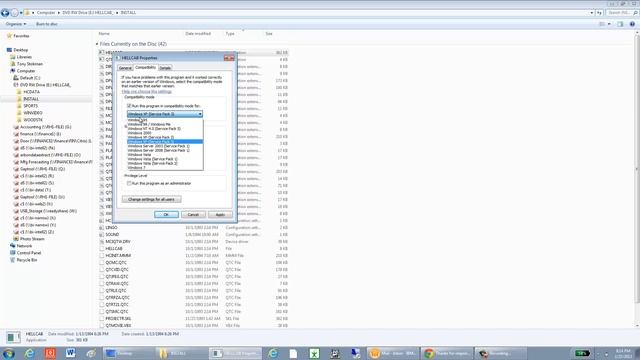This screenshot has width=640, height=360.
Task: Choose Windows NT 4.0 (Service Pack 5)
Action: point(165,129)
